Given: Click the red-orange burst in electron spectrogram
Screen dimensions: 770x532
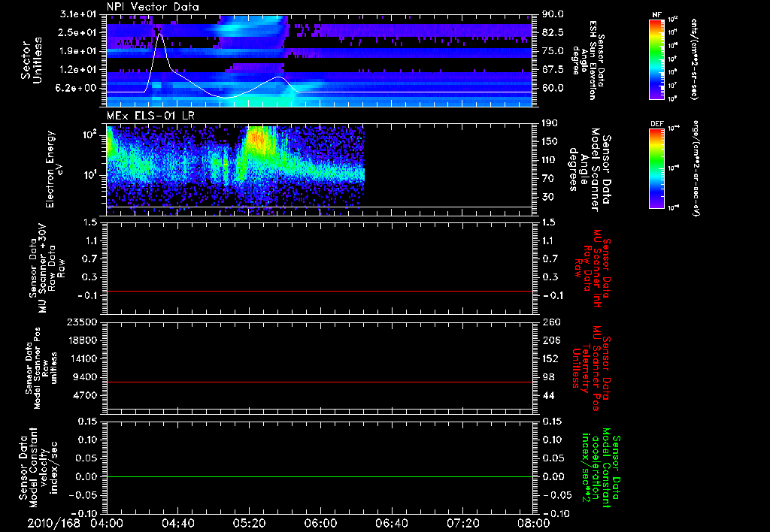Looking at the screenshot, I should pyautogui.click(x=259, y=140).
